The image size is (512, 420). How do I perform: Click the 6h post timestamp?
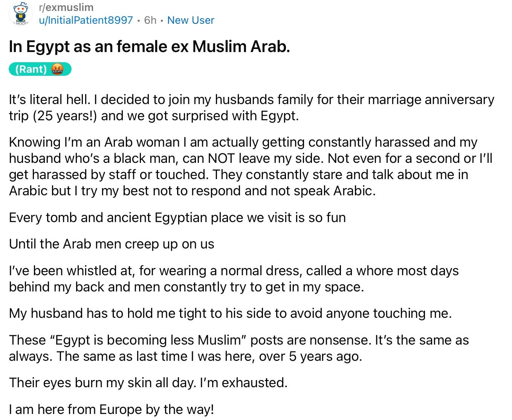[x=150, y=20]
